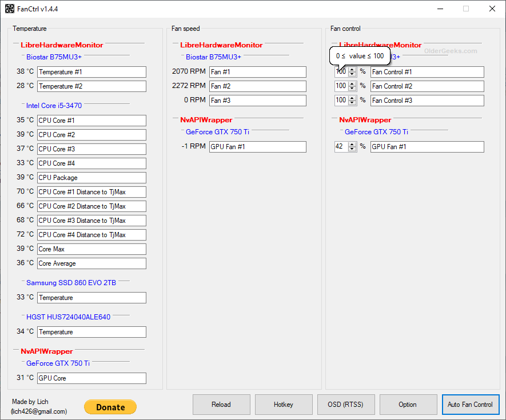
Task: Select the GPU Fan #1 percentage value 42
Action: click(x=341, y=147)
